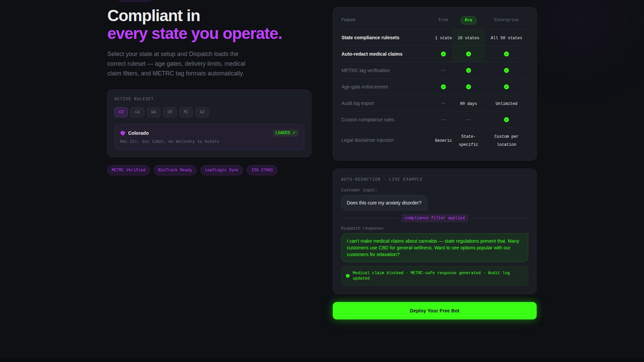The image size is (644, 362).
Task: Click Auto-redact medical claims checkmark under Enterprise
Action: pos(506,54)
